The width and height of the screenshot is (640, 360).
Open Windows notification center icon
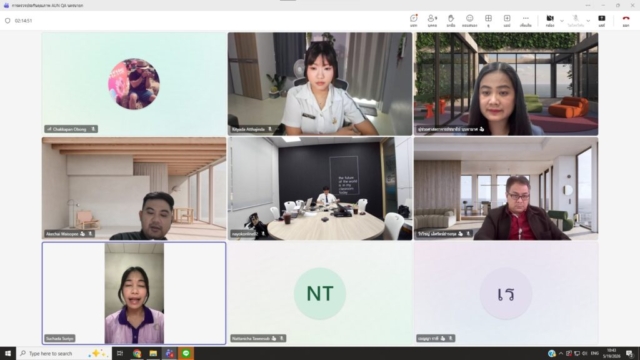[x=629, y=353]
